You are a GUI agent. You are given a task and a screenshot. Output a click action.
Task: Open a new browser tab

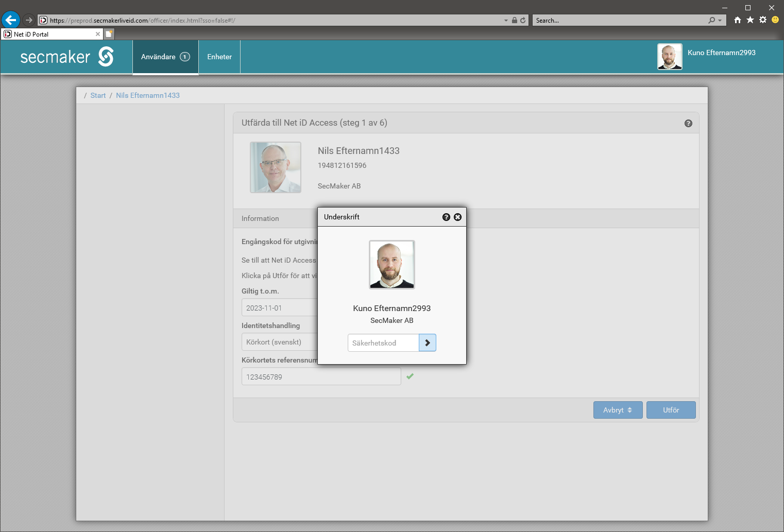[109, 34]
